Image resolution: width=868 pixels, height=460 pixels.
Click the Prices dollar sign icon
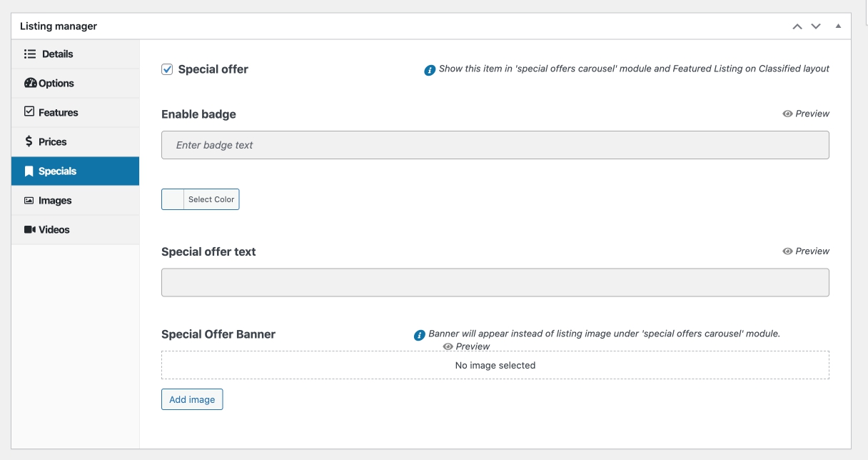pos(29,142)
